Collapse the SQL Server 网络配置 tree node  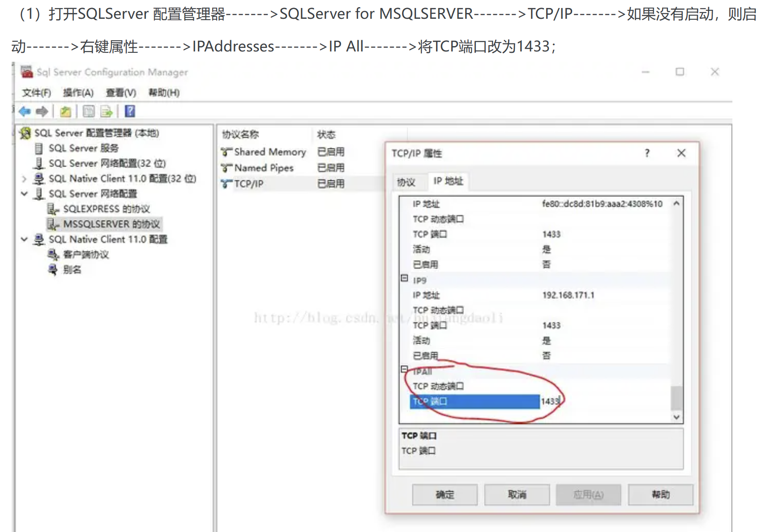pyautogui.click(x=25, y=194)
